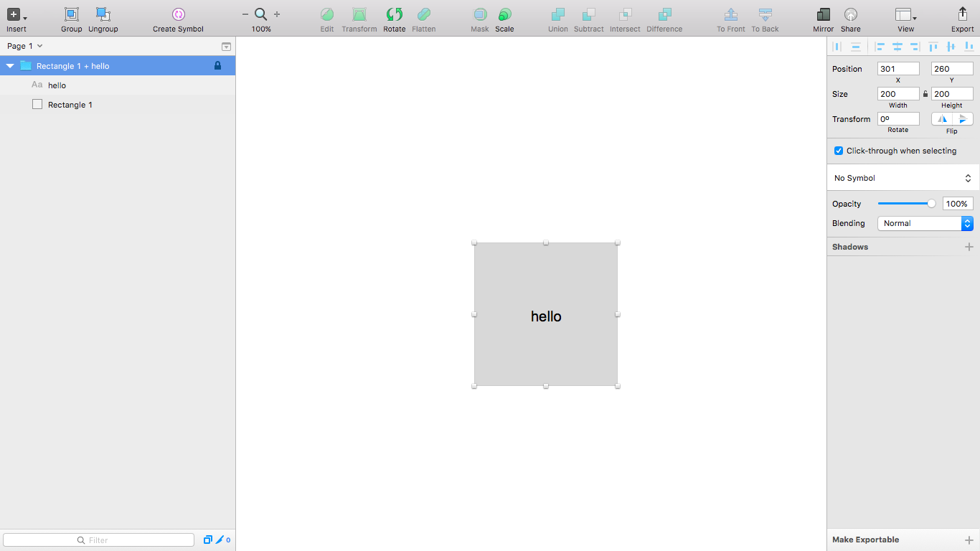Open the Page 1 pages dropdown

click(25, 46)
